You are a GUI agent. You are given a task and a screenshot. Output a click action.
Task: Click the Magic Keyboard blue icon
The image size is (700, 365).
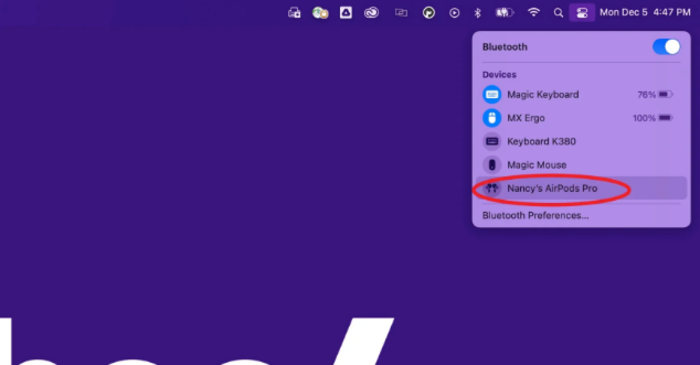point(492,95)
